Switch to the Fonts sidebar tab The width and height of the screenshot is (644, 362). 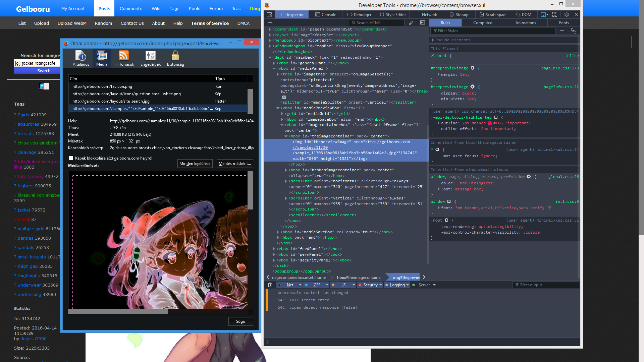[564, 23]
